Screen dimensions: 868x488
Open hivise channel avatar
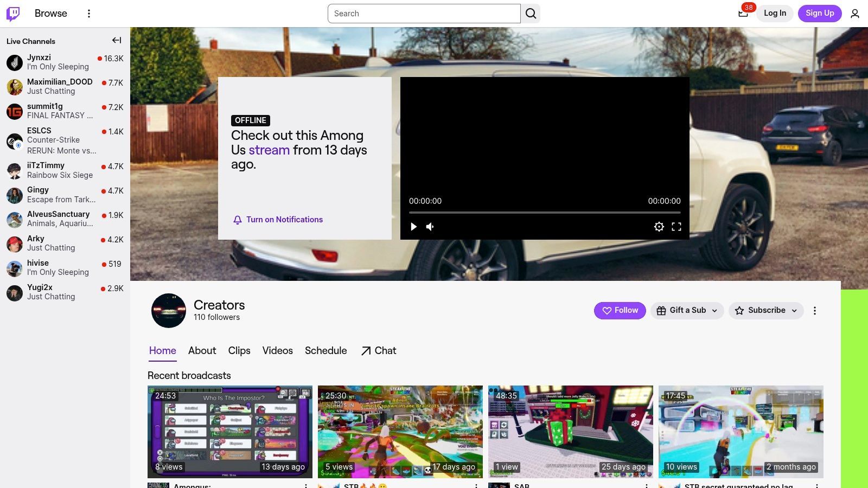15,268
